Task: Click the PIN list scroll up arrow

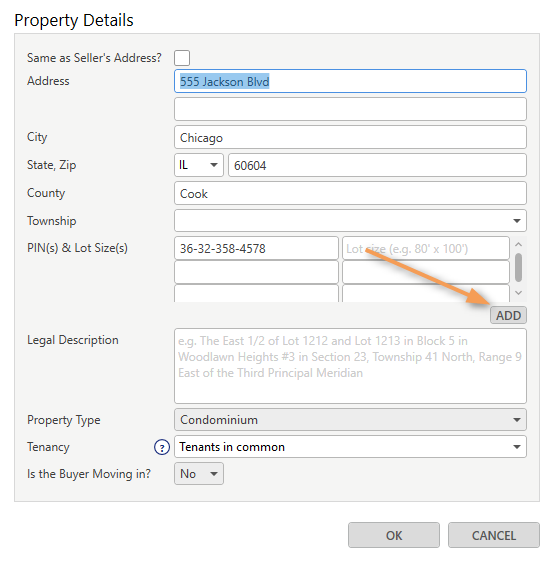Action: pyautogui.click(x=518, y=244)
